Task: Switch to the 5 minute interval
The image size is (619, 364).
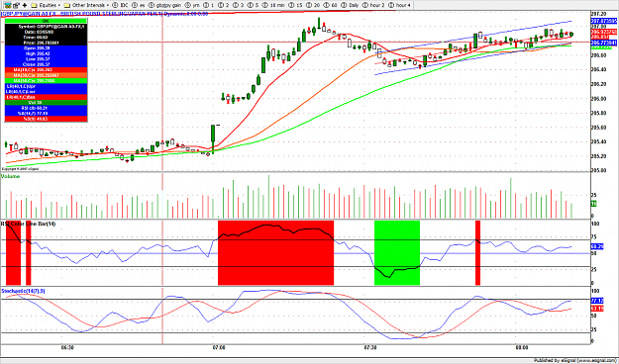Action: (254, 6)
